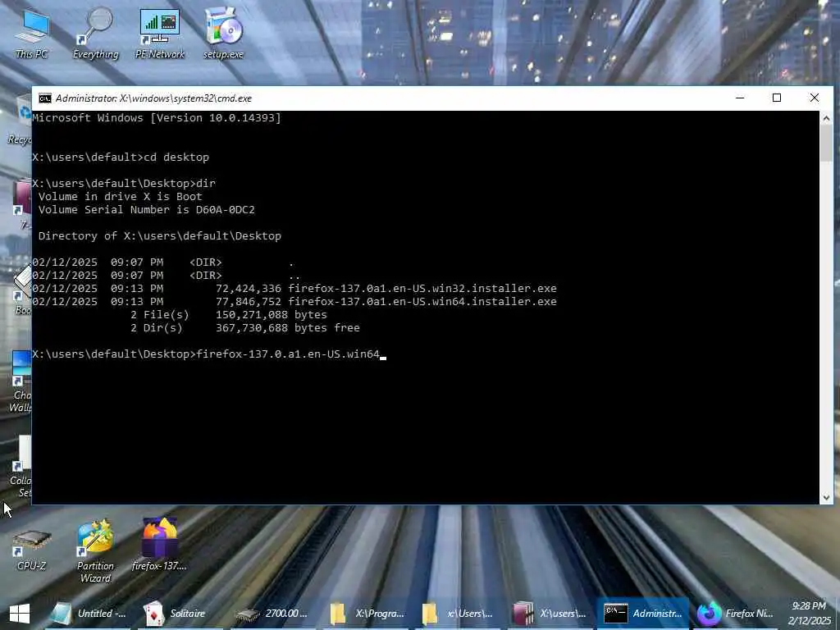Image resolution: width=840 pixels, height=630 pixels.
Task: Open the PE Network desktop shortcut
Action: pyautogui.click(x=160, y=34)
